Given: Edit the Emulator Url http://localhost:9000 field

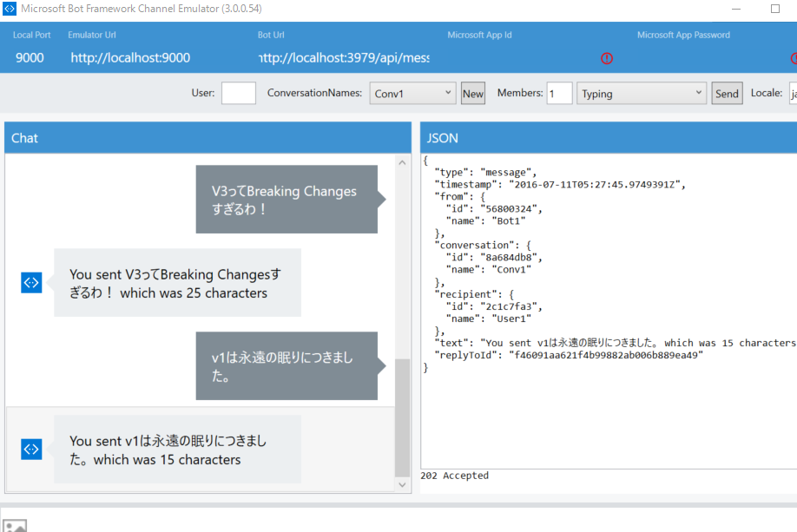Looking at the screenshot, I should click(x=130, y=58).
